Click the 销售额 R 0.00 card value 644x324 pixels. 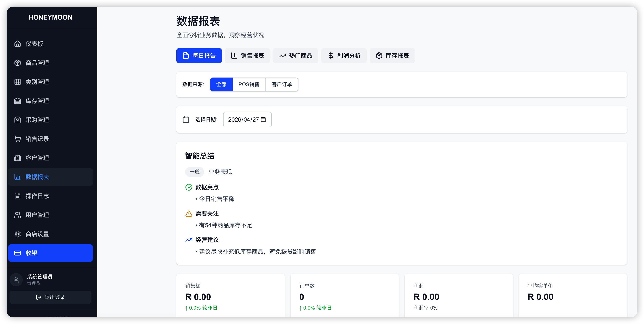[198, 297]
